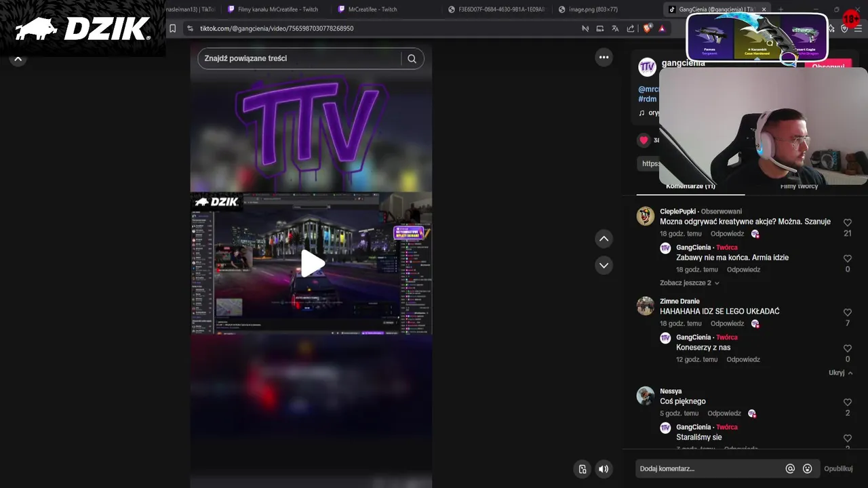Like CieplePupki's comment
This screenshot has width=868, height=488.
click(x=847, y=222)
